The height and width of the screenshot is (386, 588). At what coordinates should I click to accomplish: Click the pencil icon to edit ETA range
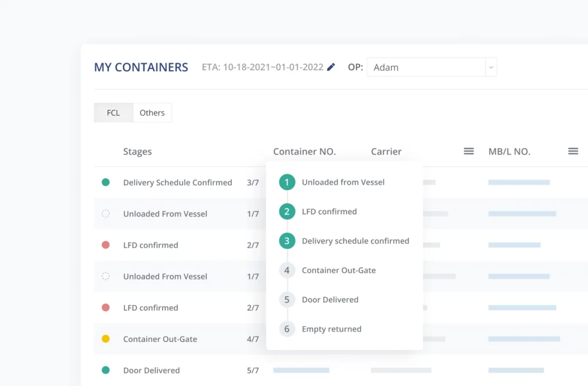(331, 67)
